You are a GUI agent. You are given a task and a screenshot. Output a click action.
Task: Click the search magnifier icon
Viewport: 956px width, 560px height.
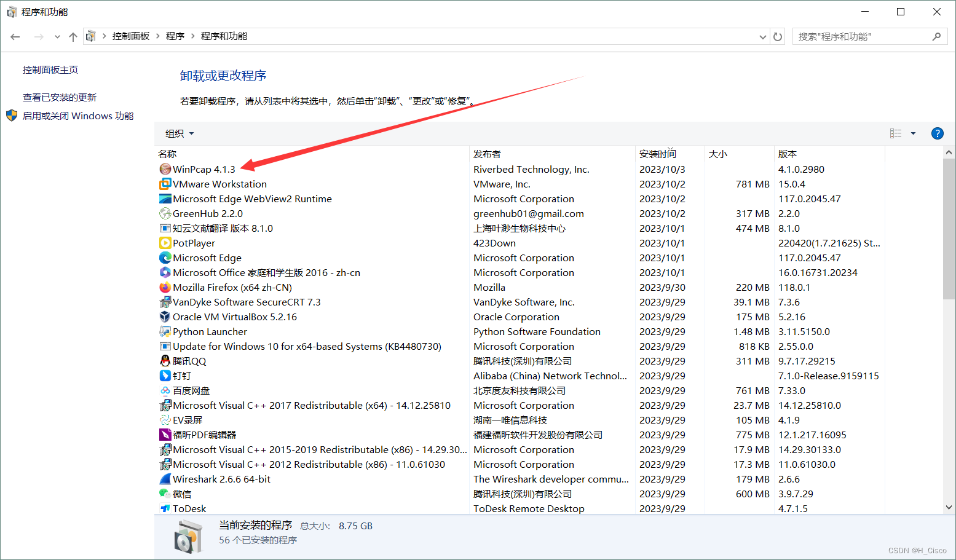pos(936,37)
